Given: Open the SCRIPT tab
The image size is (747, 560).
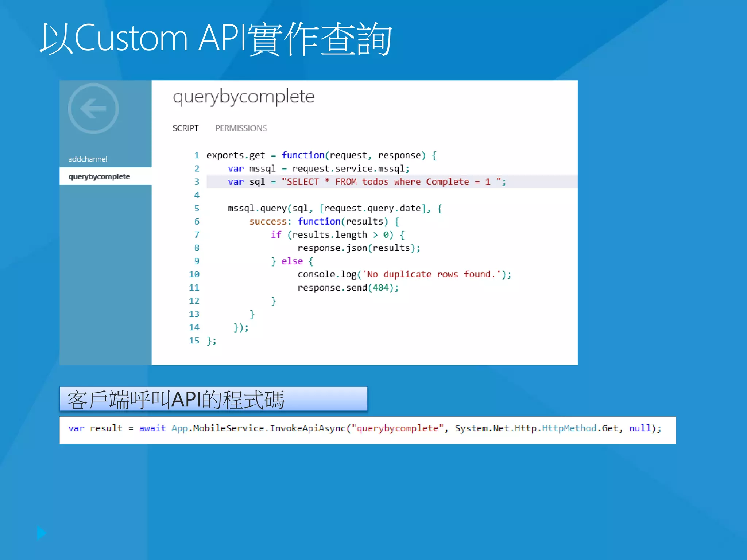Looking at the screenshot, I should (185, 128).
